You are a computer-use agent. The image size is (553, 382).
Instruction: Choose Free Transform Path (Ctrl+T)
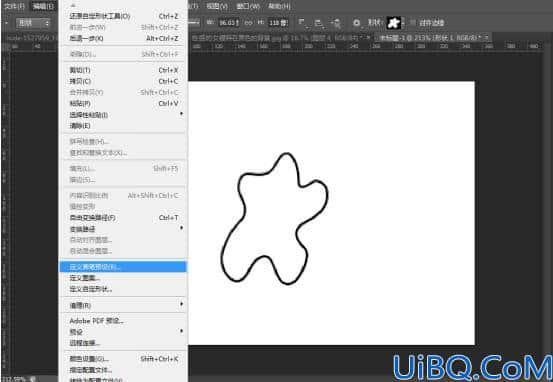[123, 218]
